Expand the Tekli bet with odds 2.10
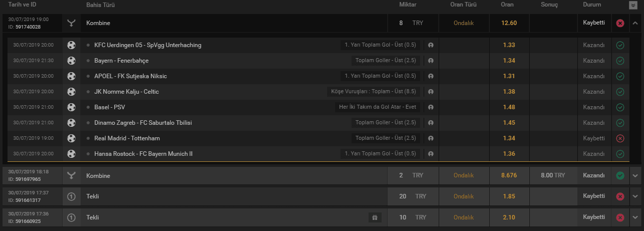The width and height of the screenshot is (644, 231). pos(635,217)
